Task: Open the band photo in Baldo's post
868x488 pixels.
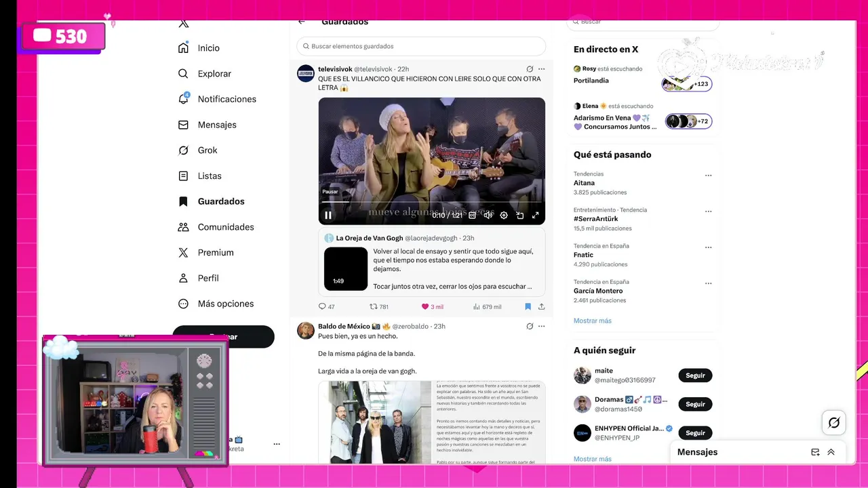Action: 374,423
